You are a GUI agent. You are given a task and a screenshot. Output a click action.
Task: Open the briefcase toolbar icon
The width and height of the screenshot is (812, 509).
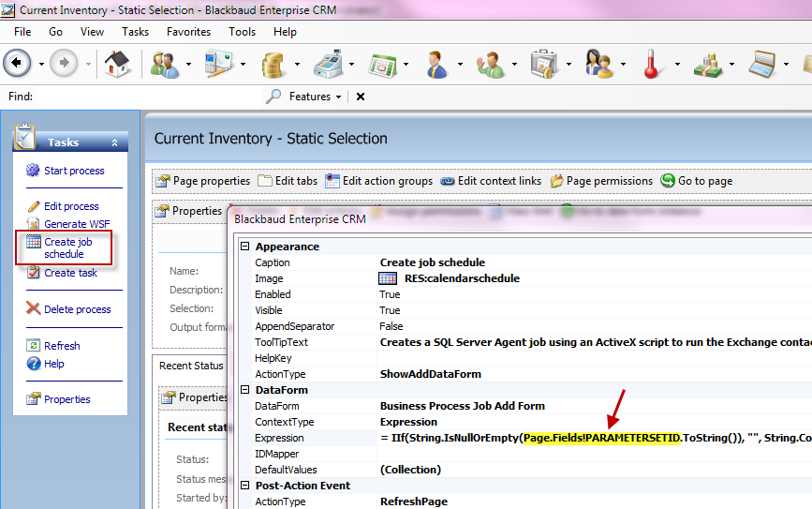click(544, 65)
